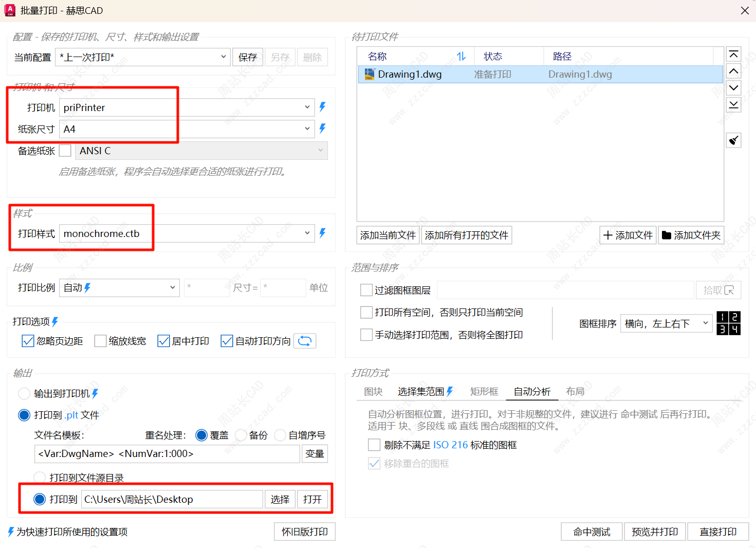Enable 过滤图框图层 checkbox
This screenshot has width=756, height=548.
(366, 290)
